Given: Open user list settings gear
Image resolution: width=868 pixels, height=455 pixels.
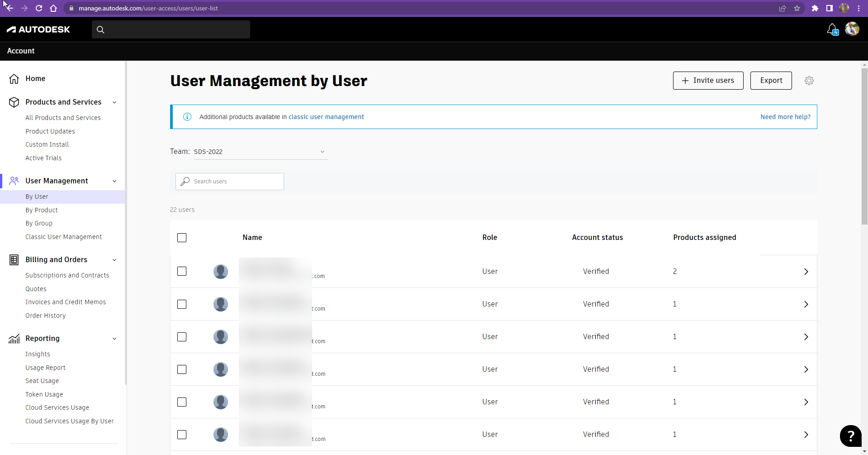Looking at the screenshot, I should coord(809,81).
